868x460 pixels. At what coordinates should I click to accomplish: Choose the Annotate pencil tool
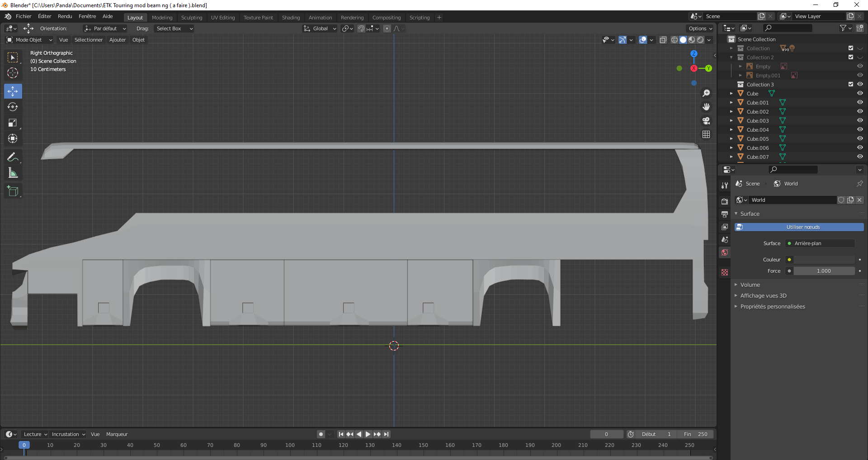point(13,157)
